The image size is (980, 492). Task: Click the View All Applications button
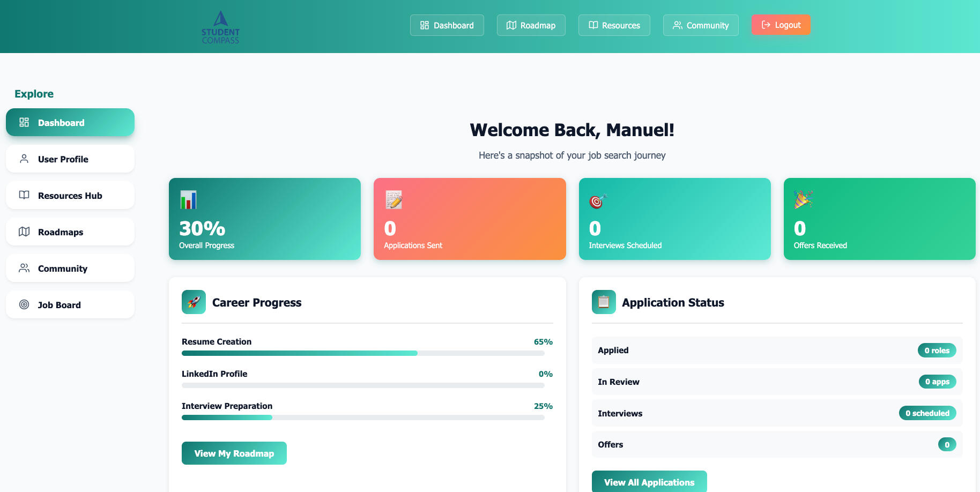(649, 482)
